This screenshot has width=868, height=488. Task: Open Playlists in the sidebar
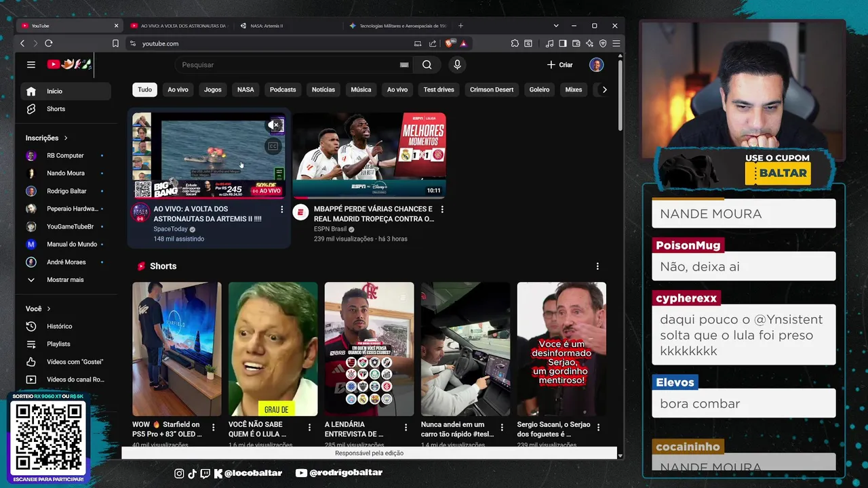(65, 344)
